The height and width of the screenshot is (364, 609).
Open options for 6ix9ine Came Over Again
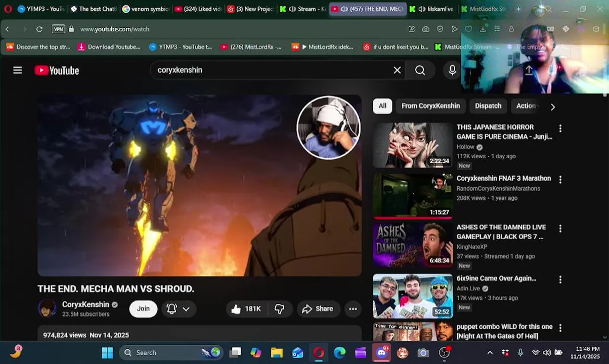pos(560,280)
